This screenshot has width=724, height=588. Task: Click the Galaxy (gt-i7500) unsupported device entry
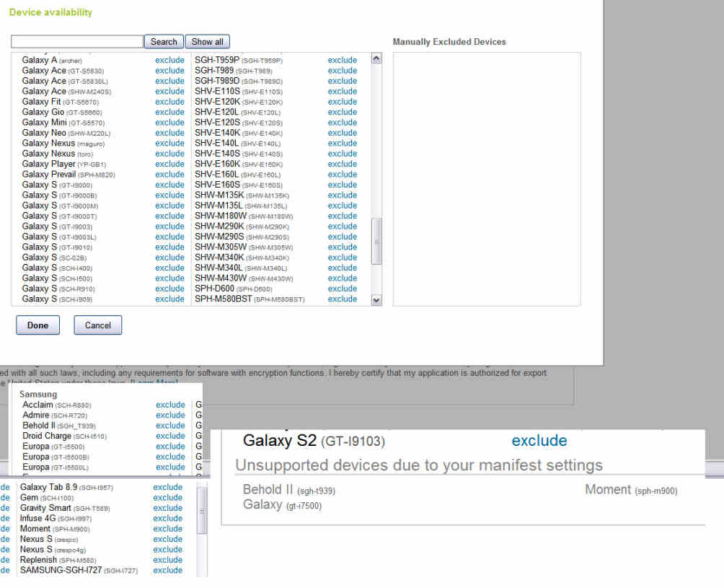point(282,504)
